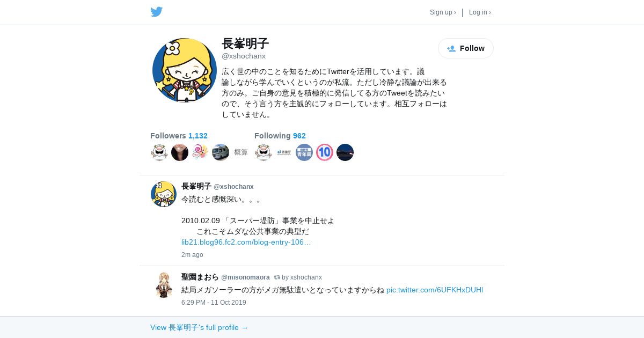Click the large profile avatar picture

[x=185, y=70]
